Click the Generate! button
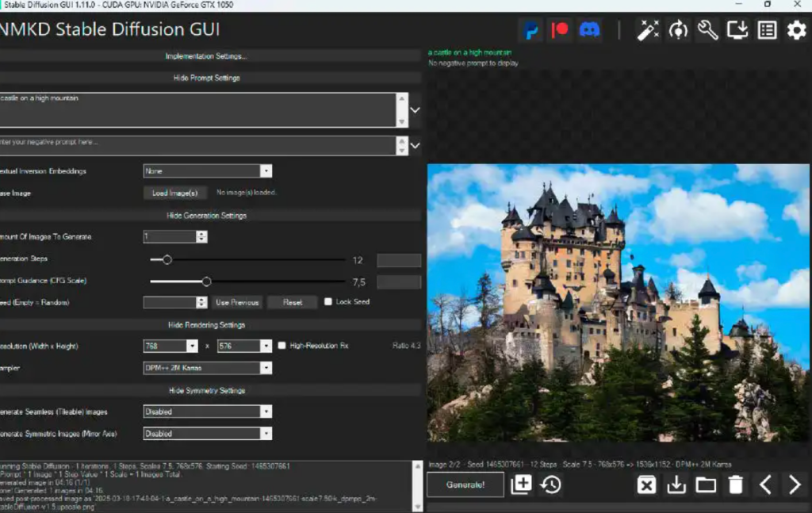 click(x=465, y=484)
